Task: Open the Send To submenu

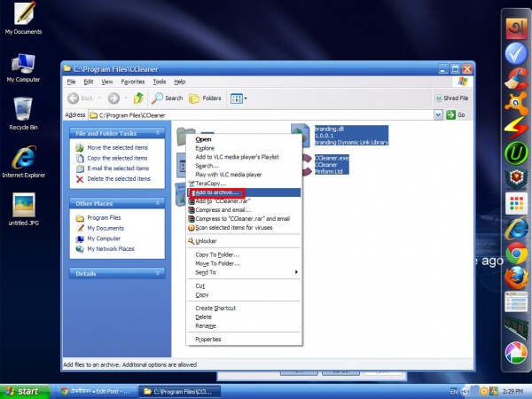Action: (x=244, y=272)
